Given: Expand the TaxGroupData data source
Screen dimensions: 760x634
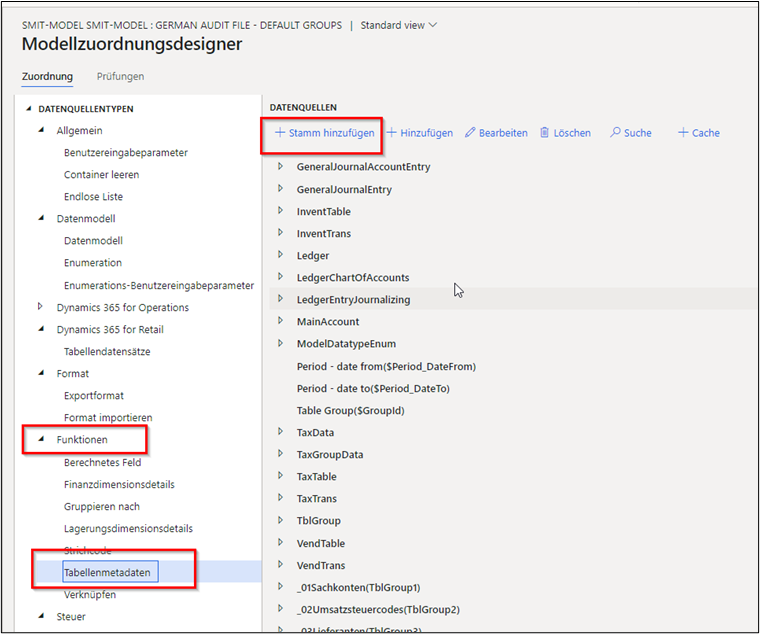Looking at the screenshot, I should (280, 453).
